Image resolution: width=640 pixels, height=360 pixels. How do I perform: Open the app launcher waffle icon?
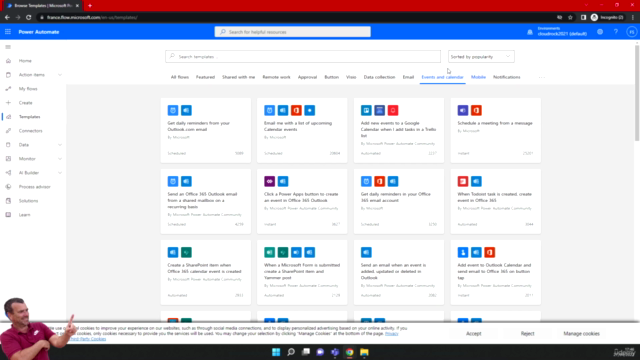(8, 32)
